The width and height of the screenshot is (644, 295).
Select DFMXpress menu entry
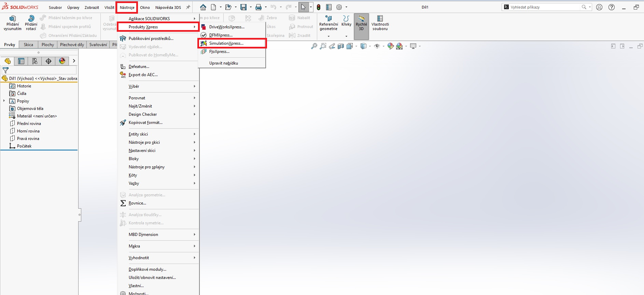[232, 35]
